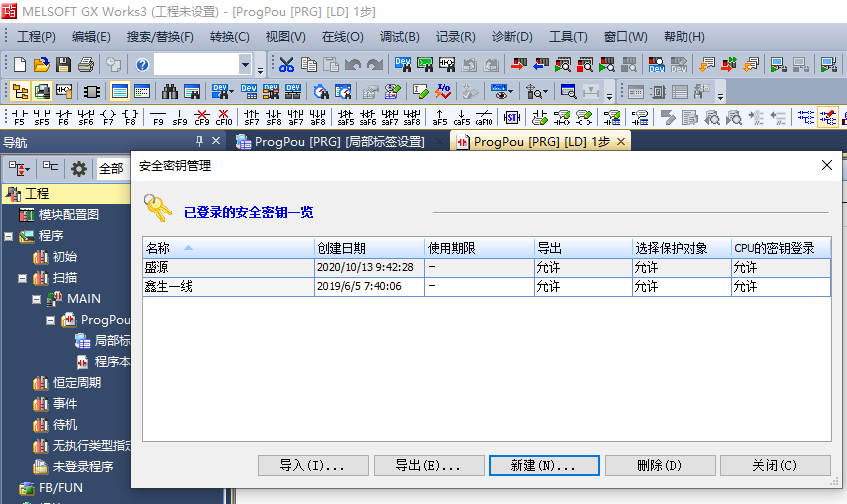
Task: Click the navigation settings gear icon
Action: pyautogui.click(x=78, y=168)
